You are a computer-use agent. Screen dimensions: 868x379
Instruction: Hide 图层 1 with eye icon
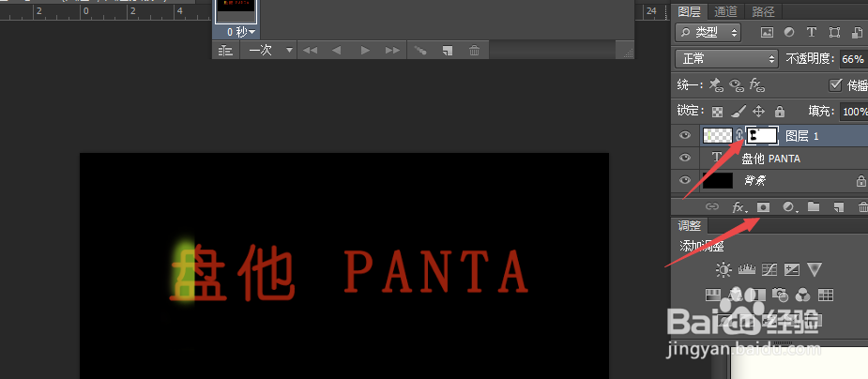click(685, 135)
